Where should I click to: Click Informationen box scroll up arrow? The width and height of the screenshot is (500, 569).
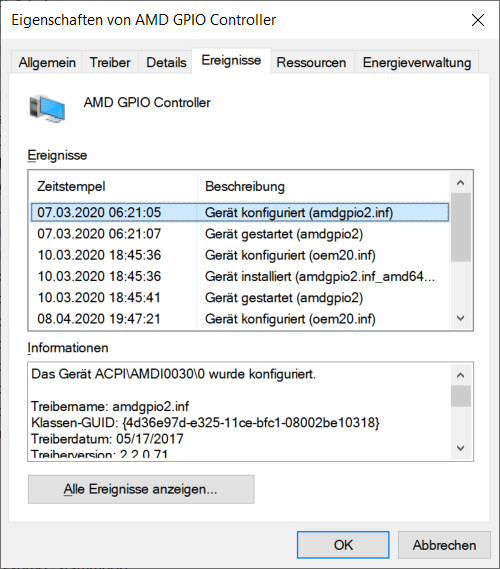click(460, 375)
